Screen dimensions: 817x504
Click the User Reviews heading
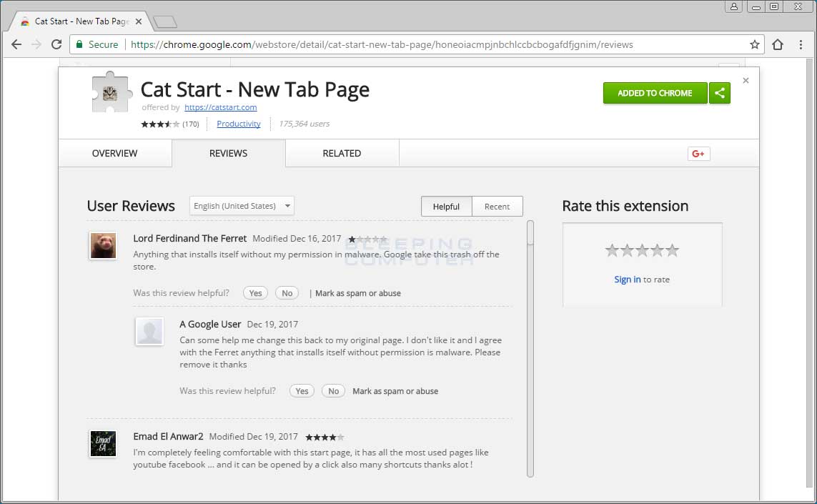coord(131,206)
